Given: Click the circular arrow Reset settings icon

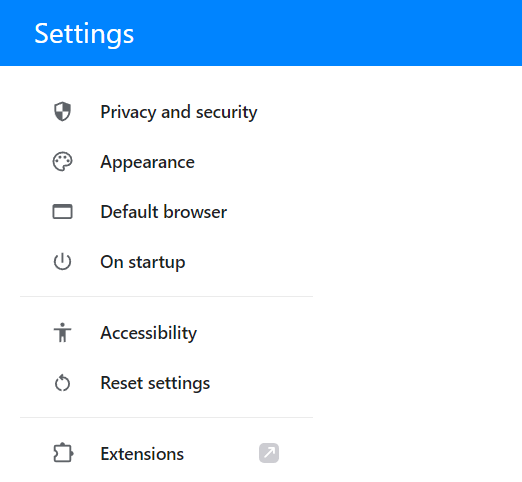Looking at the screenshot, I should coord(62,383).
